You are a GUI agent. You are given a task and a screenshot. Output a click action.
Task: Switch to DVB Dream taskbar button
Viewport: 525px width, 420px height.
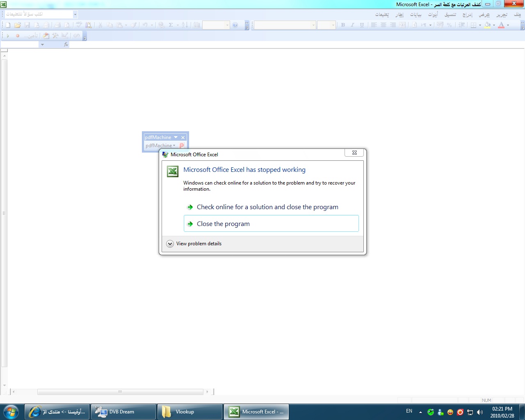123,412
